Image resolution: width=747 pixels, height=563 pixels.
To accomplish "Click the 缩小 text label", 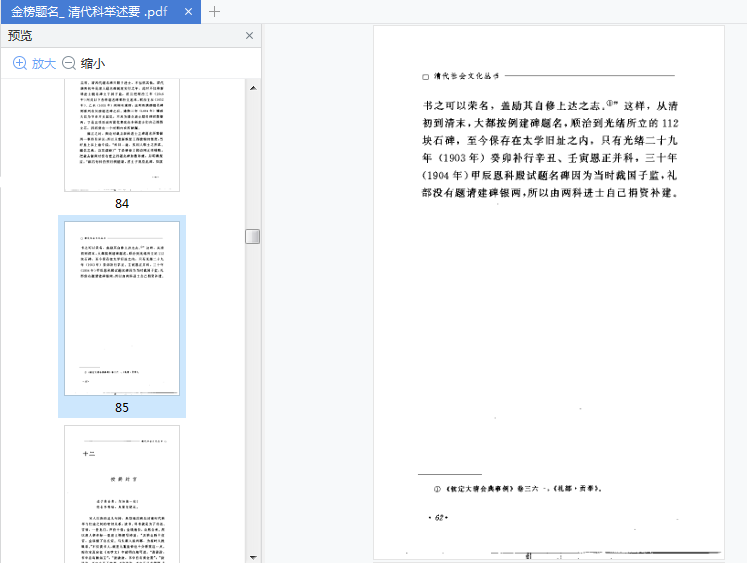I will (x=93, y=63).
